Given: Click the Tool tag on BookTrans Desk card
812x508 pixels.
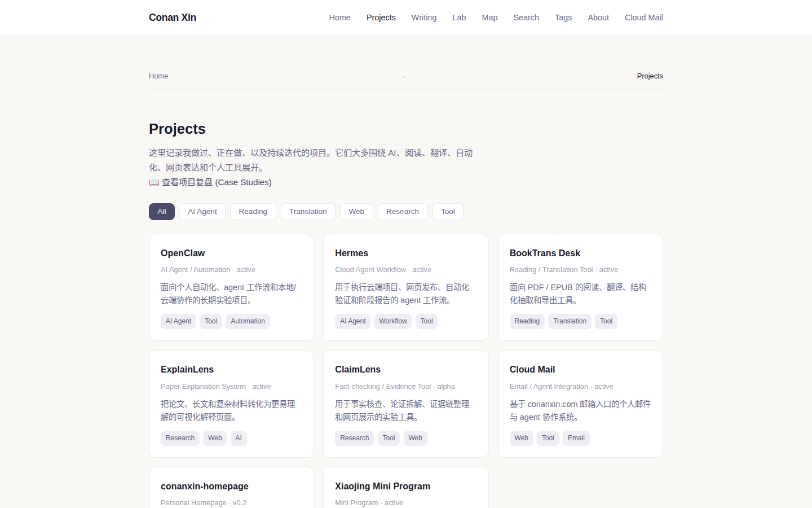Looking at the screenshot, I should pos(606,321).
